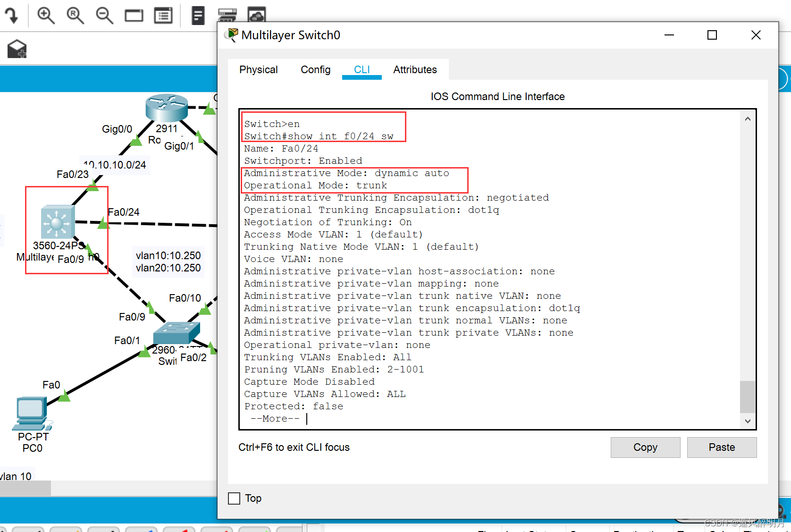Click the '10.10.10.0/24' network label

115,165
